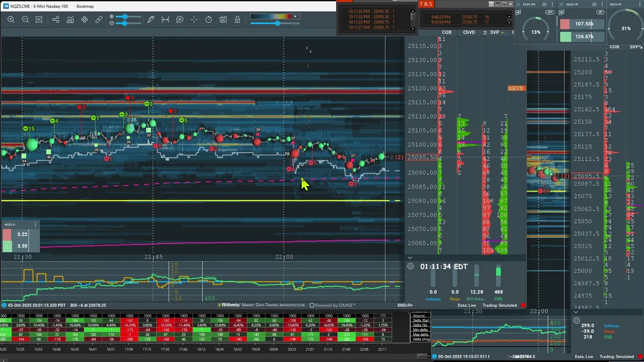Click the diamond-shaped indicators icon
This screenshot has width=644, height=362.
[85, 20]
